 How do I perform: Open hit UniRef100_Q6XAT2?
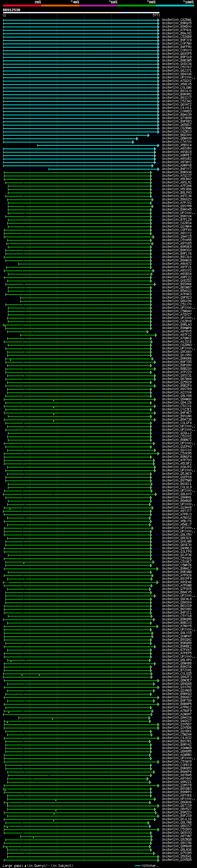(x=176, y=104)
